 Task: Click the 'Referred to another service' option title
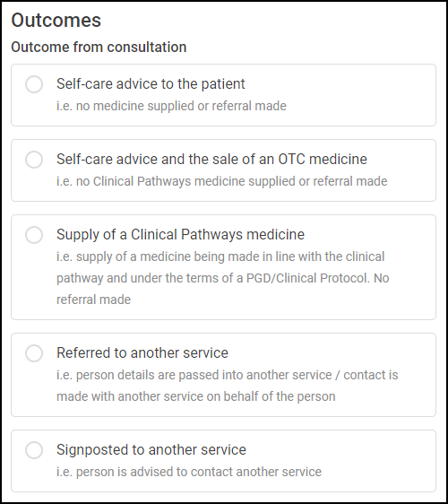(142, 353)
